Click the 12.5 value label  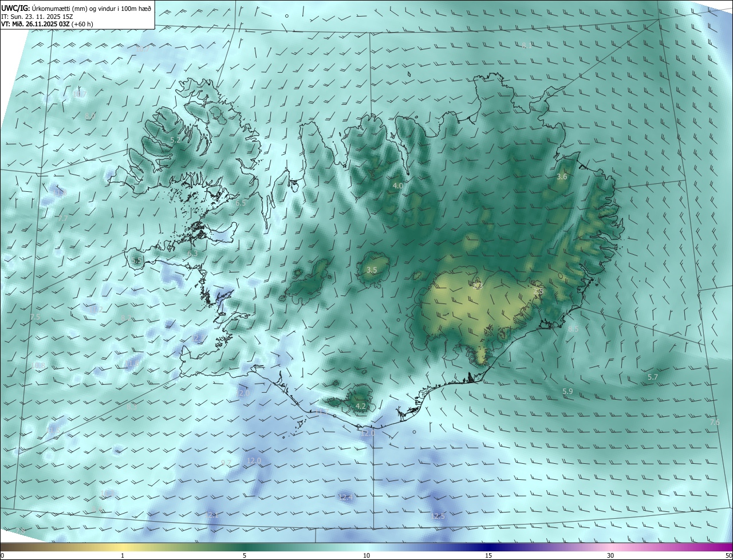coord(438,516)
